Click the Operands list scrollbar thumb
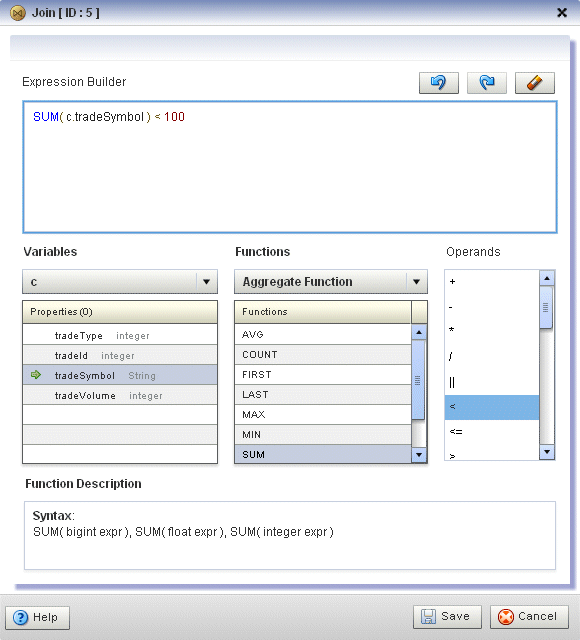The height and width of the screenshot is (640, 580). point(546,307)
